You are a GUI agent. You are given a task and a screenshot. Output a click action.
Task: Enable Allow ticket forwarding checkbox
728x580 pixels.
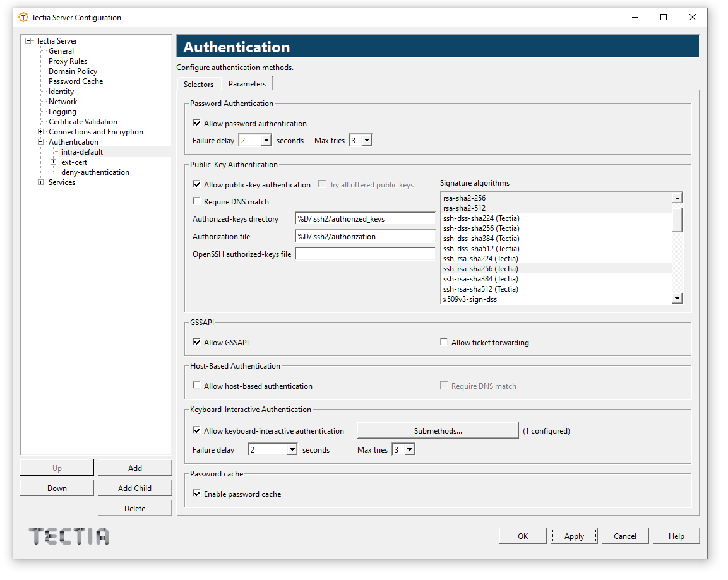pos(444,342)
